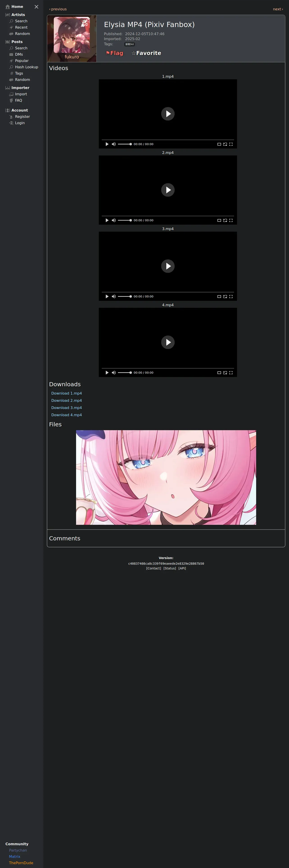Go to next post
This screenshot has height=868, width=289.
[278, 9]
